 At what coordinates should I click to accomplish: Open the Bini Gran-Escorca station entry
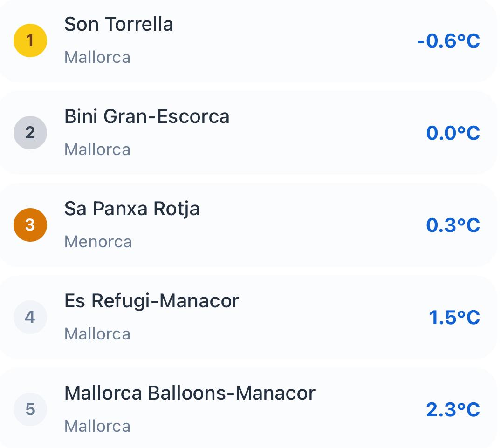(x=147, y=116)
